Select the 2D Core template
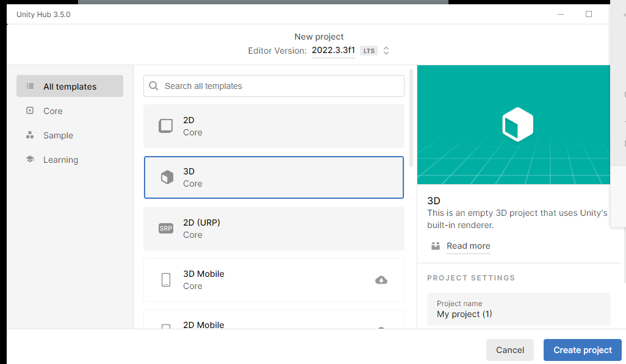 click(274, 126)
